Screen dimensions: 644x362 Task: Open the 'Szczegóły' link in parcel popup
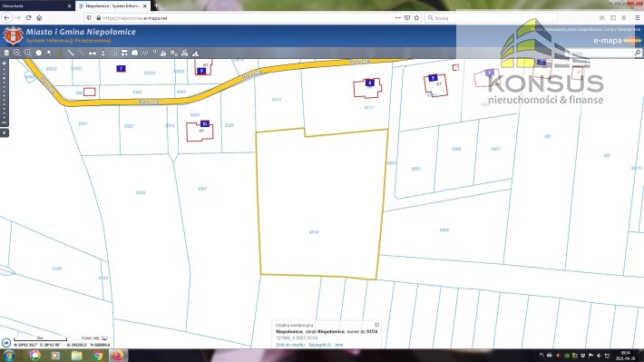pos(319,345)
